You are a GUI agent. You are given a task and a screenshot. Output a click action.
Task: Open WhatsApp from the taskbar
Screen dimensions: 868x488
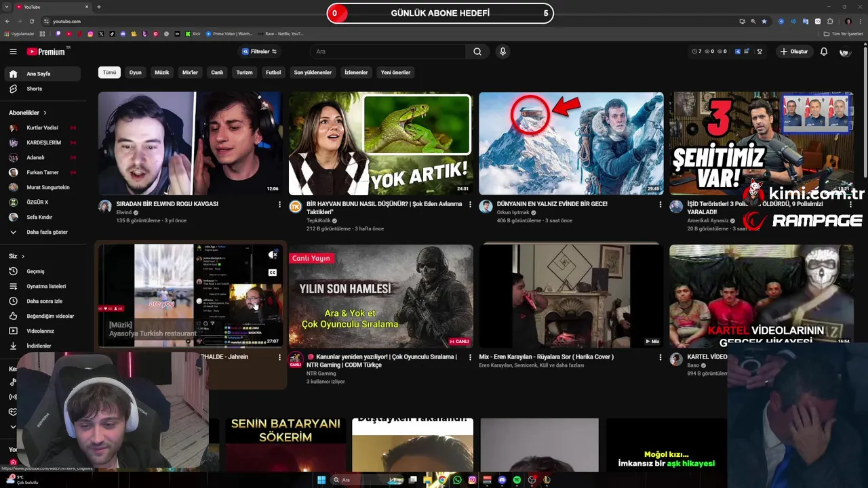pyautogui.click(x=457, y=480)
